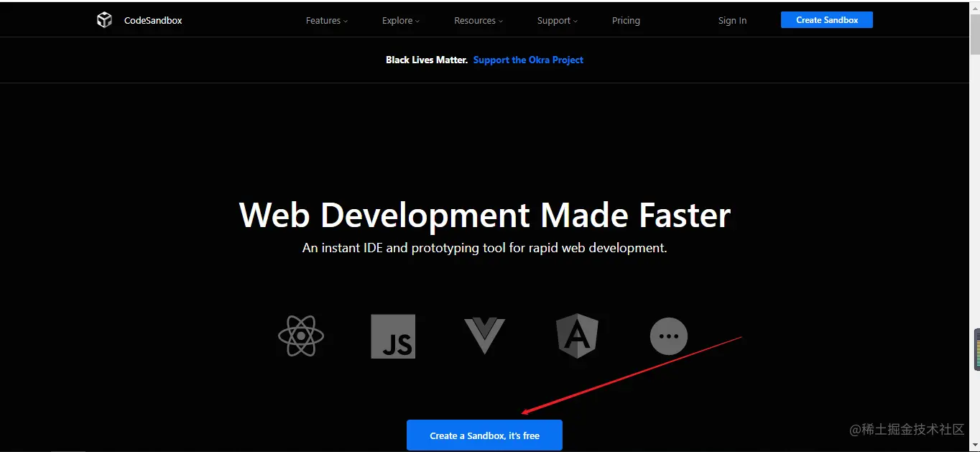Open the Resources dropdown menu
Viewport: 980px width, 452px height.
[x=479, y=21]
